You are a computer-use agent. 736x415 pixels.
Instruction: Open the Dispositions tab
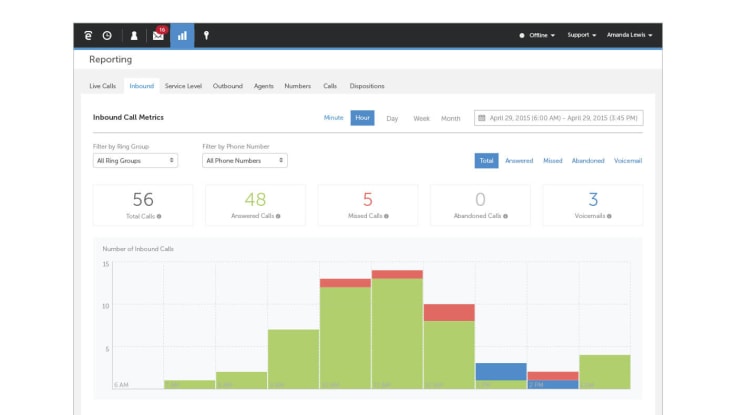click(x=367, y=86)
